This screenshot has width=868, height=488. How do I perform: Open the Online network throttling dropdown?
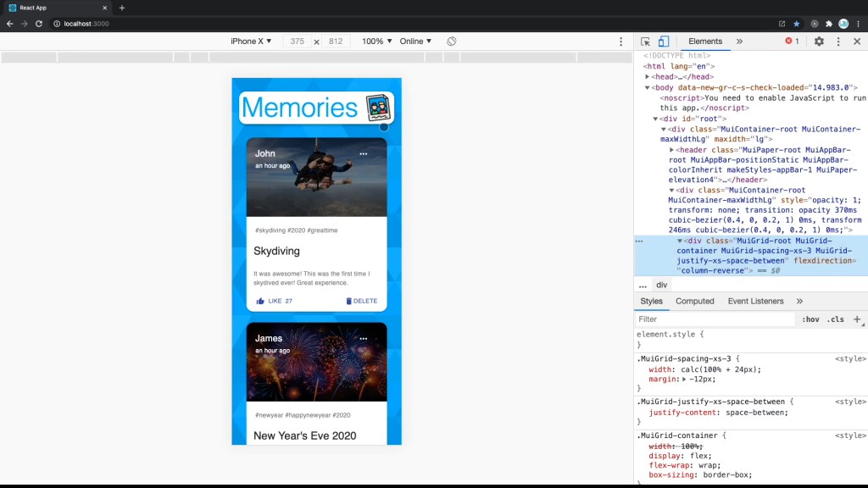[415, 42]
